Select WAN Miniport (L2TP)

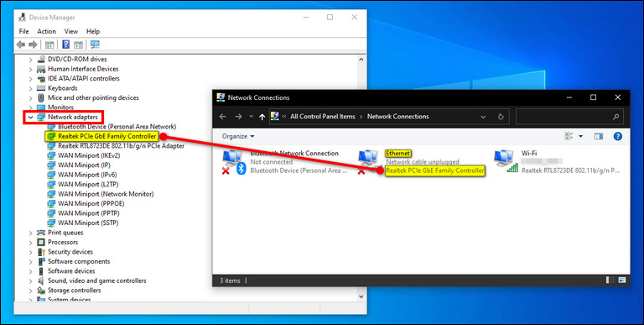pyautogui.click(x=88, y=184)
